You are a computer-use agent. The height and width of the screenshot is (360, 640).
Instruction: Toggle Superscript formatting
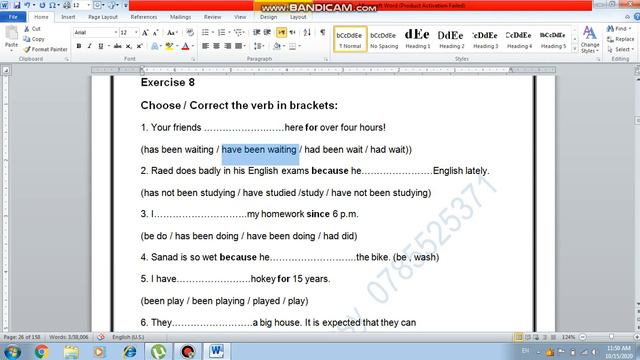tap(140, 46)
